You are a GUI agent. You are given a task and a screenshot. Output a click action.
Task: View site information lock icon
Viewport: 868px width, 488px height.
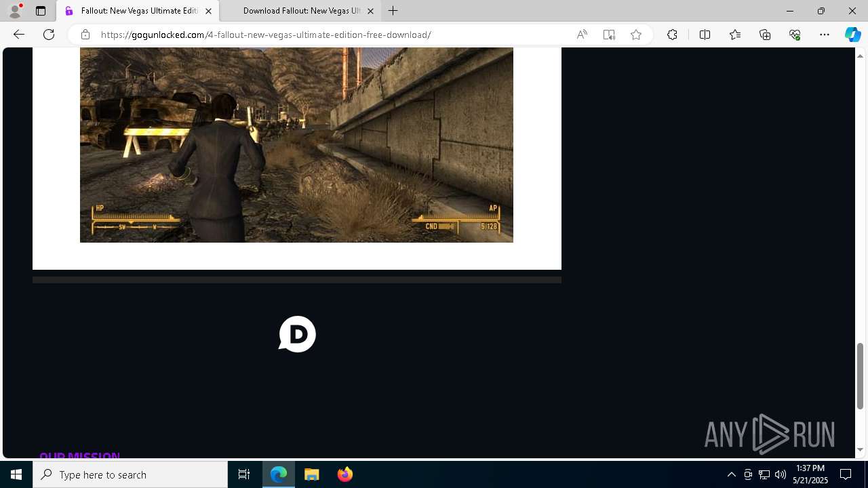point(85,35)
